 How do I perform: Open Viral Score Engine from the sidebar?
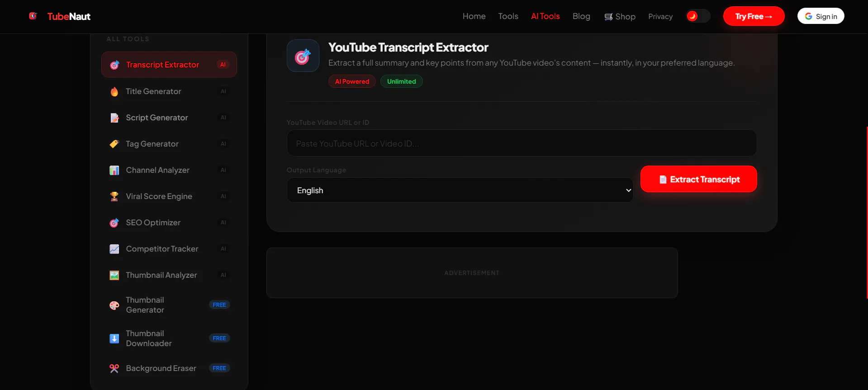[169, 196]
